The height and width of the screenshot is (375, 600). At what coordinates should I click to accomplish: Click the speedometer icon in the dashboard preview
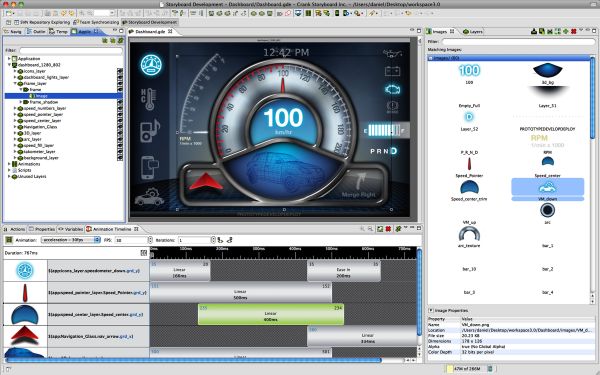151,65
